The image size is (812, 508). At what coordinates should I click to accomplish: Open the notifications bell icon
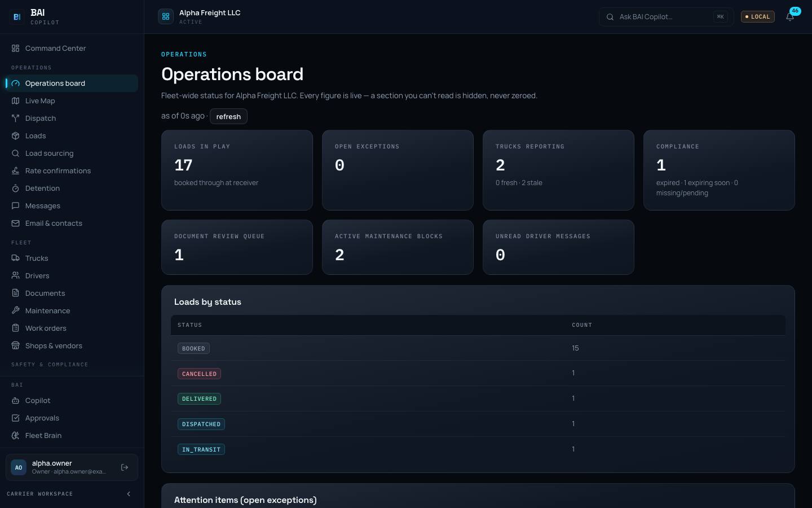[x=790, y=17]
